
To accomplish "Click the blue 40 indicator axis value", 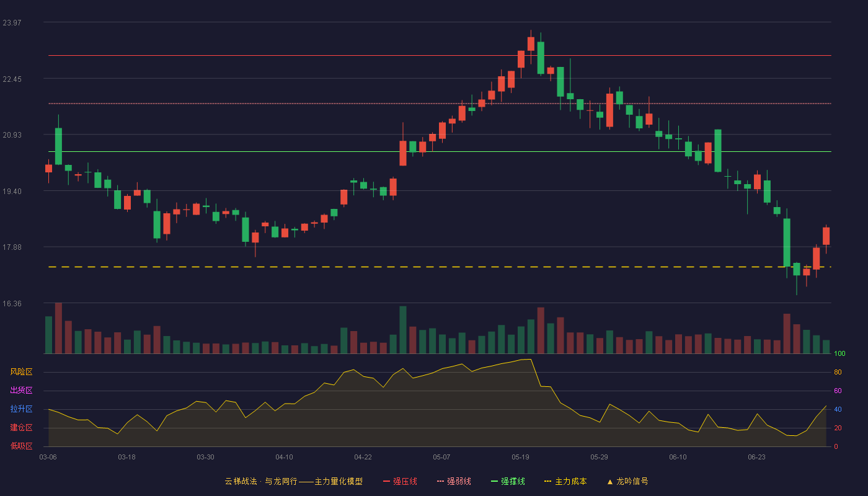I will (838, 410).
